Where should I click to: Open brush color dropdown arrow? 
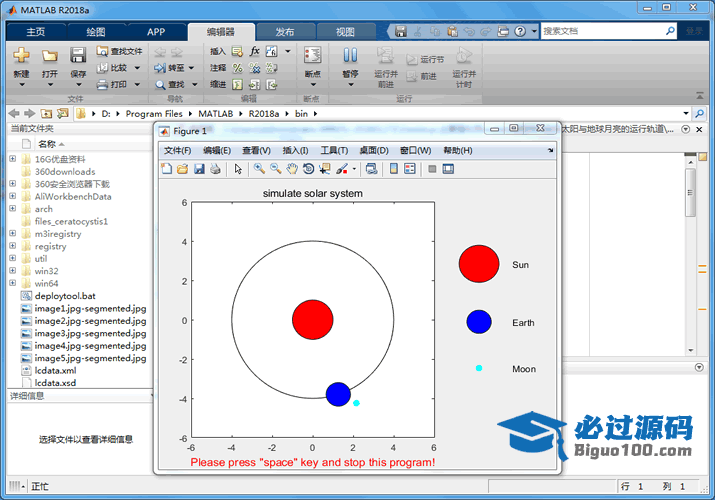354,170
